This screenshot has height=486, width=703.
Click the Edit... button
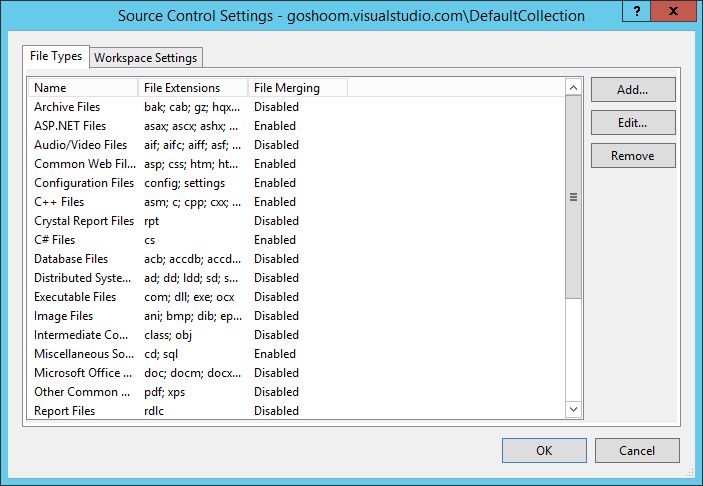coord(633,122)
